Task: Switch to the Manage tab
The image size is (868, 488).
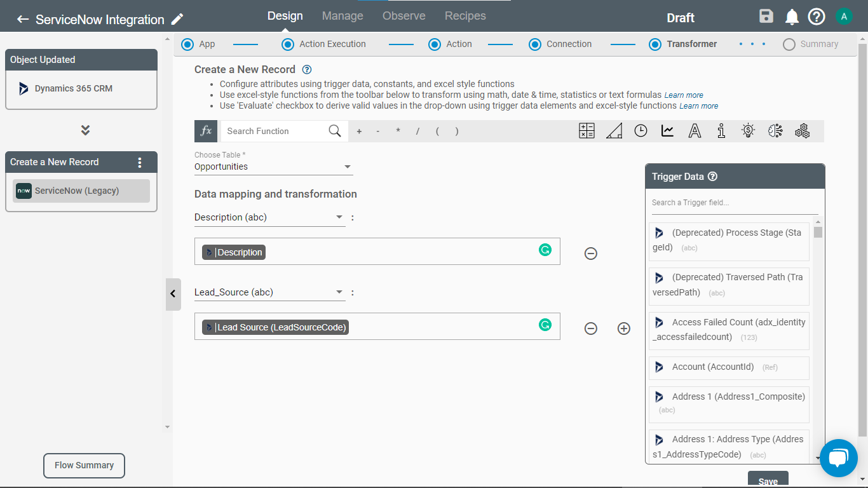Action: click(342, 16)
